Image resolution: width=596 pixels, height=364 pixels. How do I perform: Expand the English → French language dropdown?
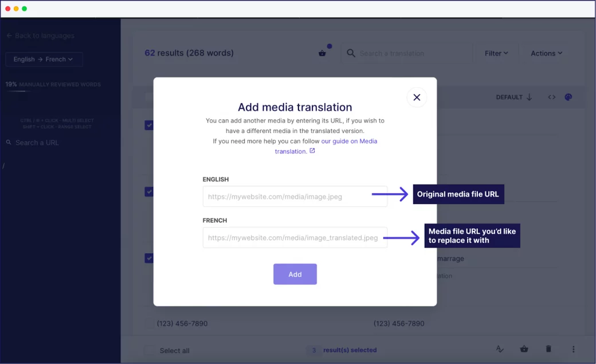click(44, 60)
